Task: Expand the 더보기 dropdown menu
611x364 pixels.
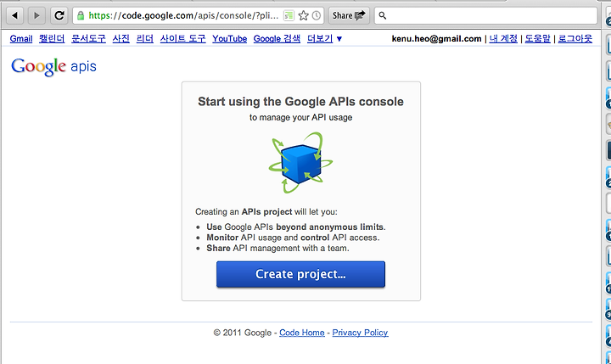Action: tap(324, 38)
